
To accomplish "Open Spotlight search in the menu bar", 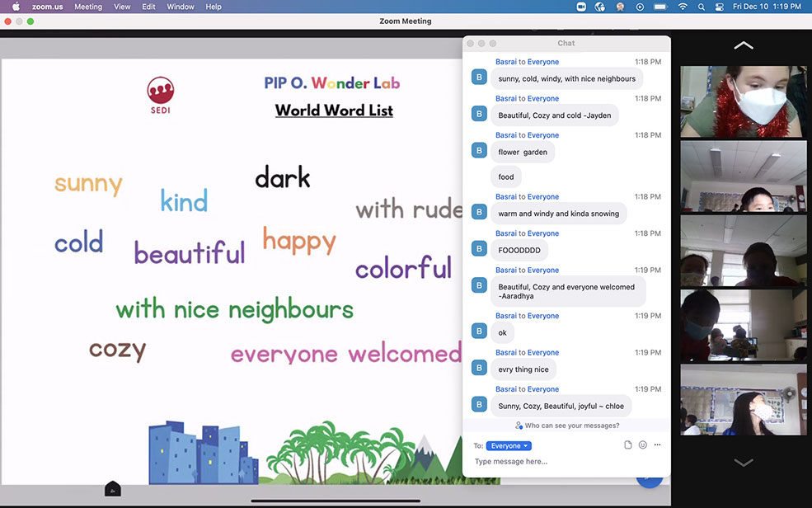I will tap(702, 7).
